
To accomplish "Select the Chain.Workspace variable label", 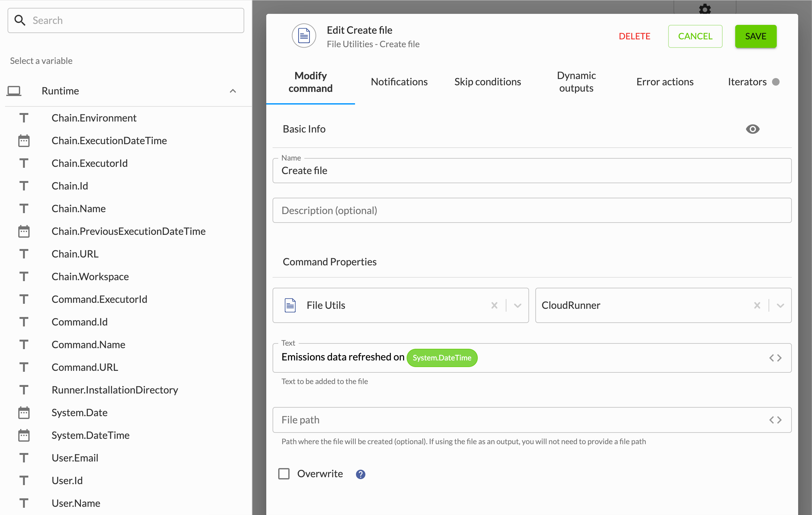I will [90, 277].
